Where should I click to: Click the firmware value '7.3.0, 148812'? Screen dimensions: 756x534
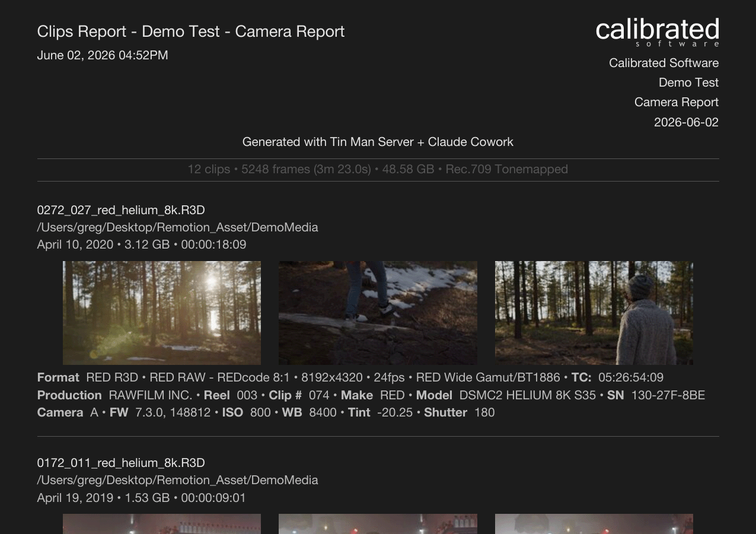173,412
